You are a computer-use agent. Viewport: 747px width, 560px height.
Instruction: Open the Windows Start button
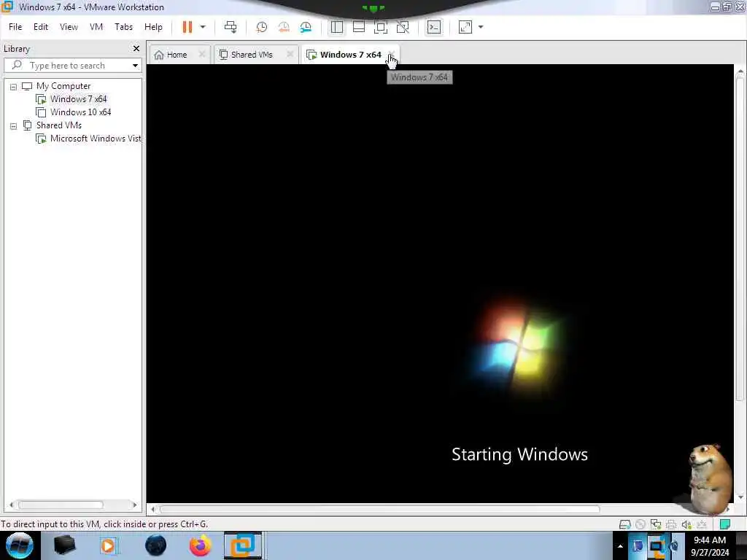20,545
